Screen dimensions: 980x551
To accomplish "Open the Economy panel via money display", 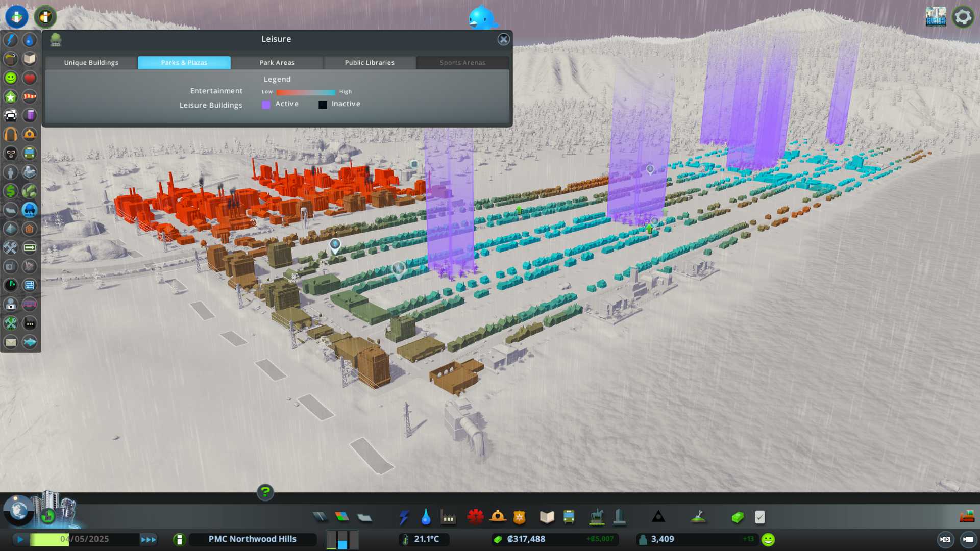I will pyautogui.click(x=526, y=539).
